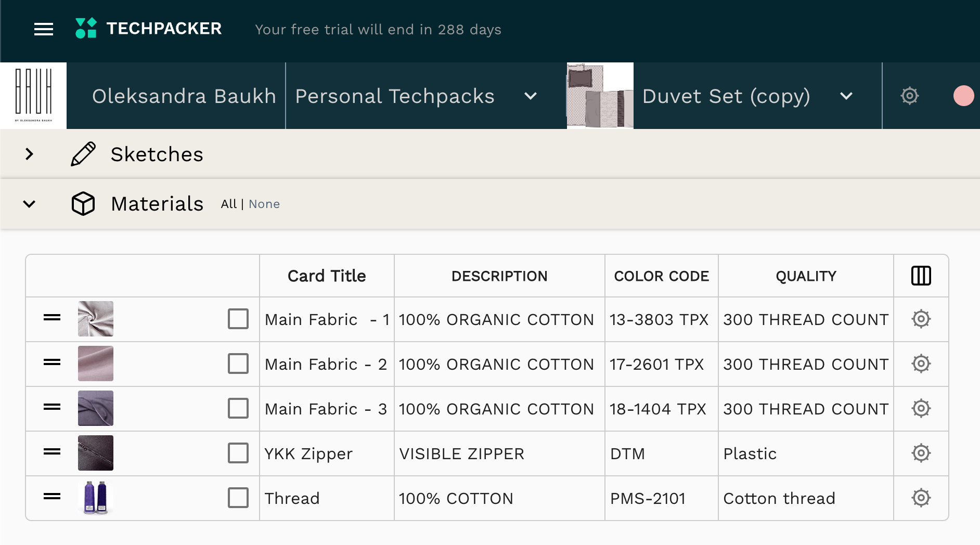Click None to deselect materials
Screen dimensions: 980x545
[x=264, y=204]
